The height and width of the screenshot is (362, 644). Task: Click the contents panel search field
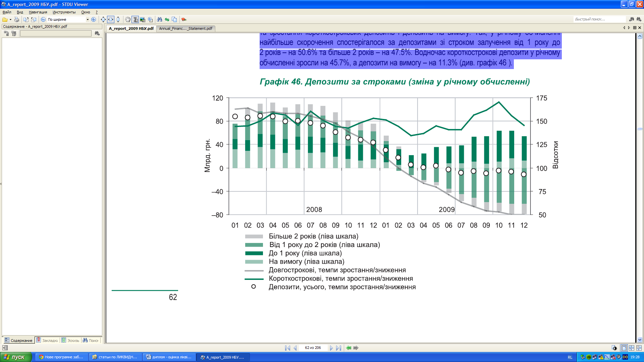(x=56, y=33)
